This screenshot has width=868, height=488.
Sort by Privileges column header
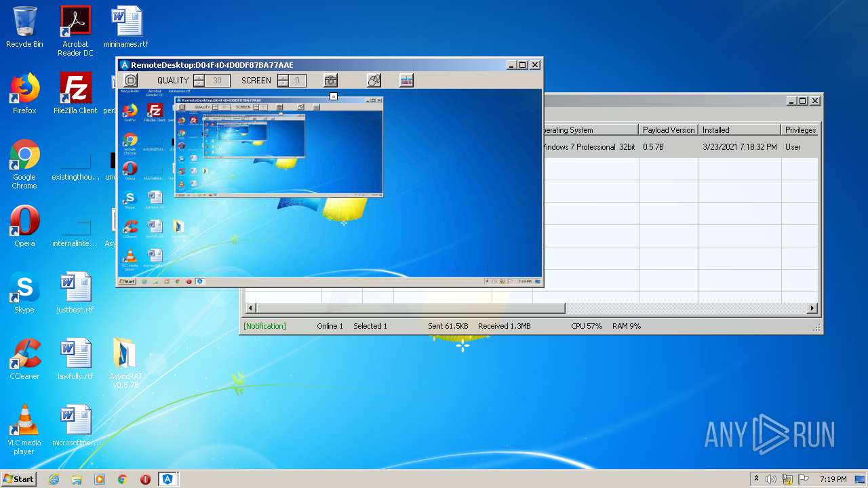point(800,129)
